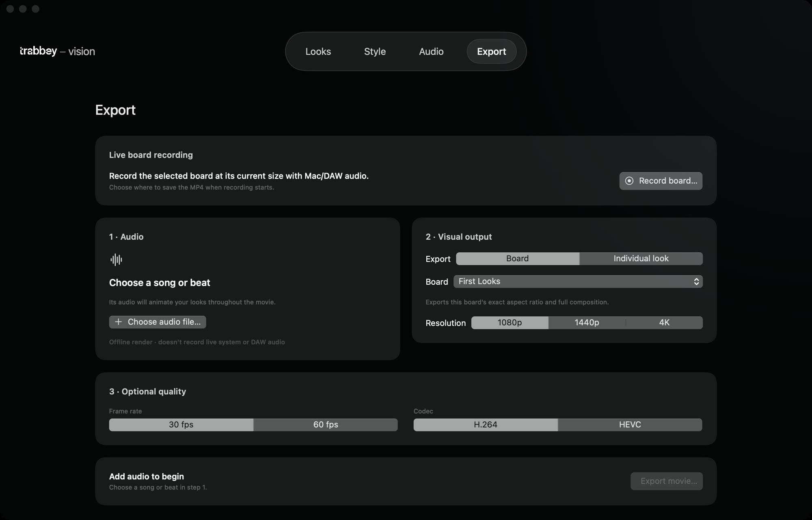Viewport: 812px width, 520px height.
Task: Click the Live board recording title
Action: 151,155
